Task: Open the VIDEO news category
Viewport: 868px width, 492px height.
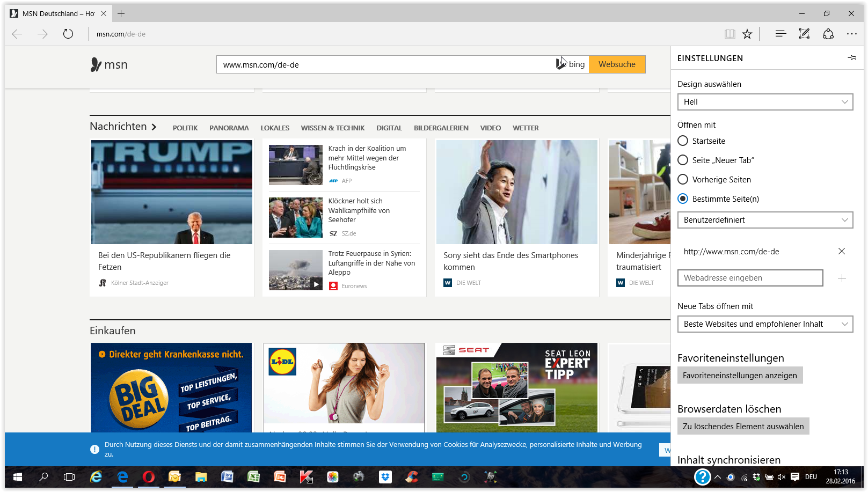Action: coord(491,128)
